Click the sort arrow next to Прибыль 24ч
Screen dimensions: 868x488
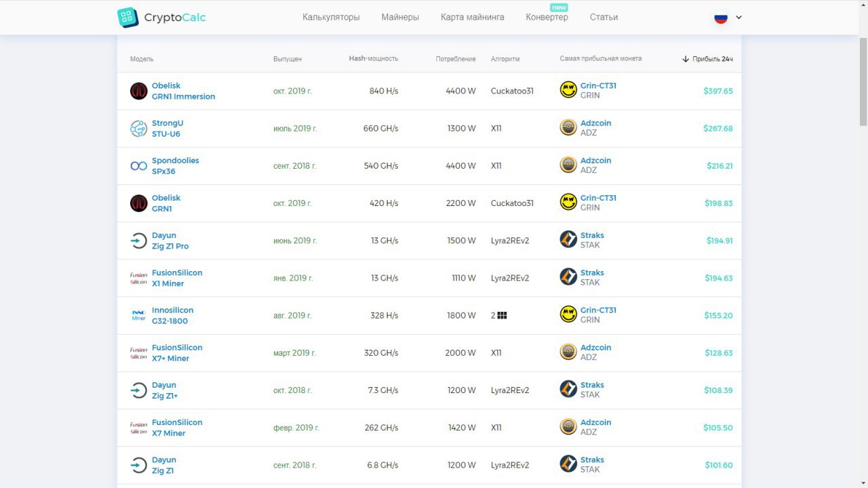click(686, 59)
